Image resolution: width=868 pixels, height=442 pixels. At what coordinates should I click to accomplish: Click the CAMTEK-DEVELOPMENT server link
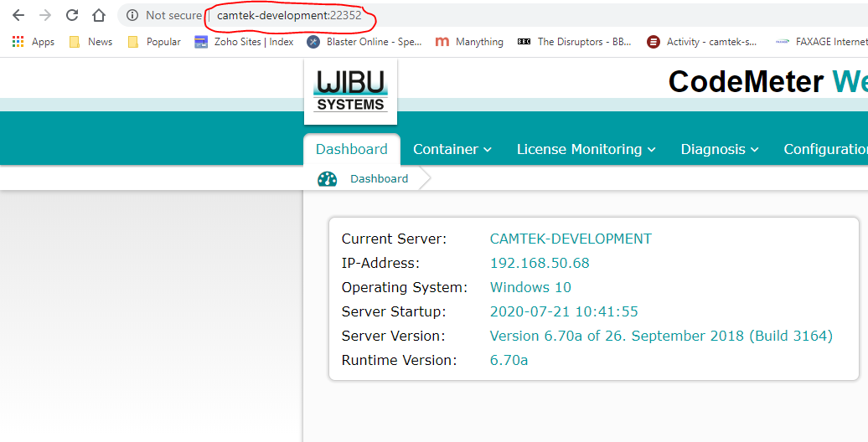point(571,239)
